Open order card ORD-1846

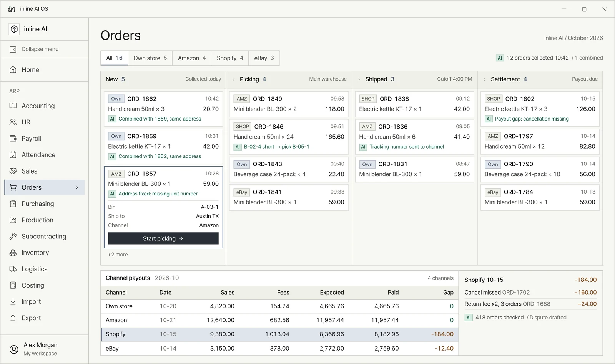pos(289,137)
